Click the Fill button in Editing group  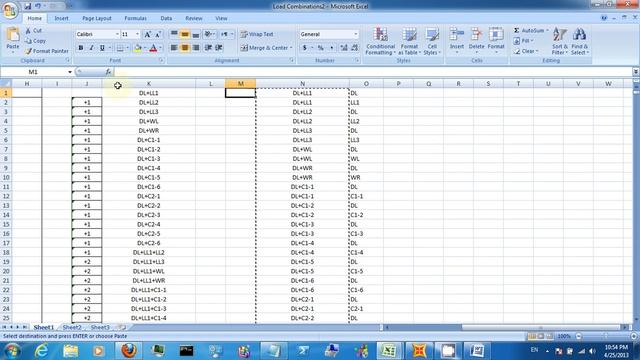pos(524,41)
